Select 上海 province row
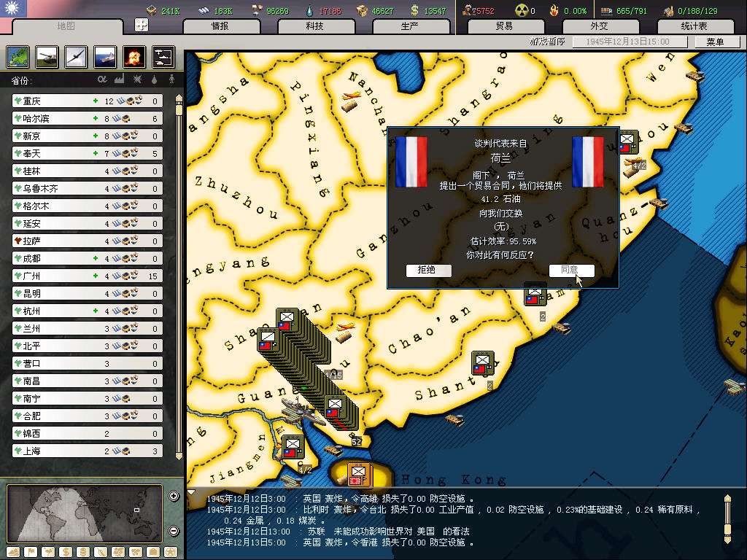The width and height of the screenshot is (747, 560). click(x=88, y=451)
